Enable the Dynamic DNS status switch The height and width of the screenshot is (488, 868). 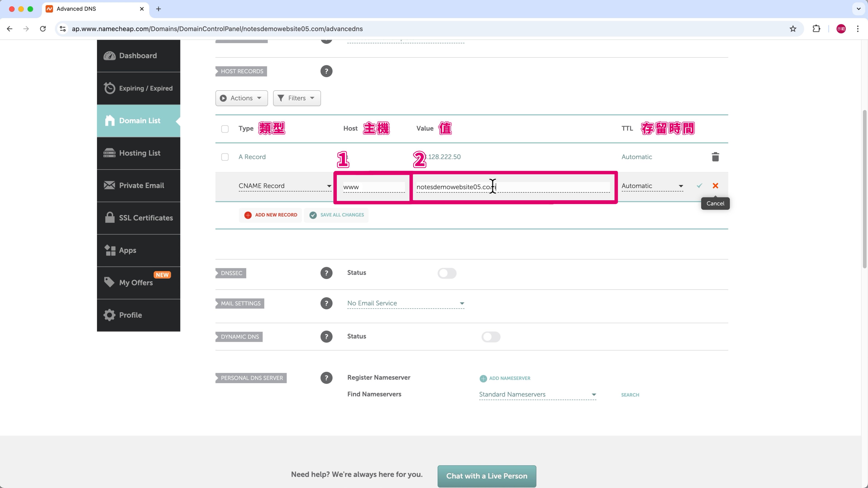click(491, 337)
